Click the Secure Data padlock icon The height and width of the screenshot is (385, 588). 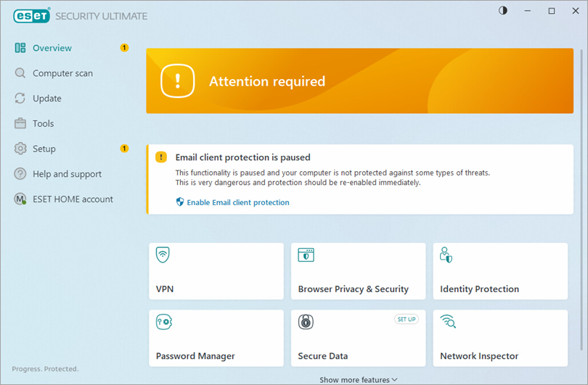[306, 322]
